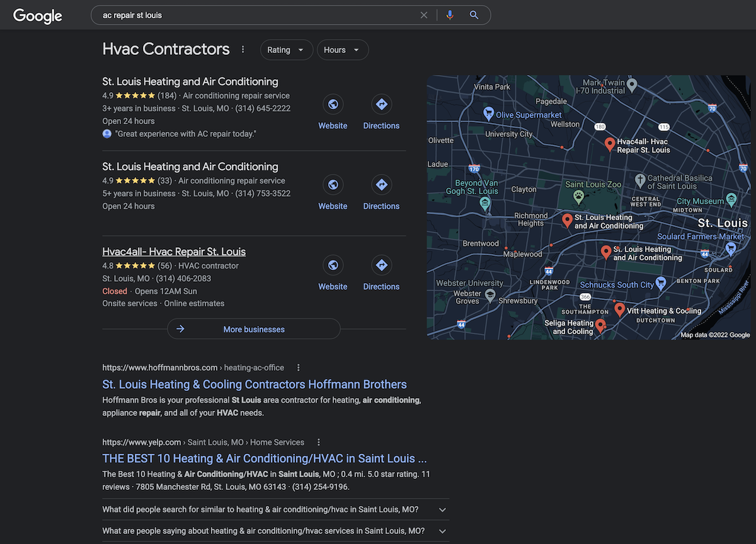Click Website globe icon for listing with 33 reviews
756x544 pixels.
tap(333, 185)
